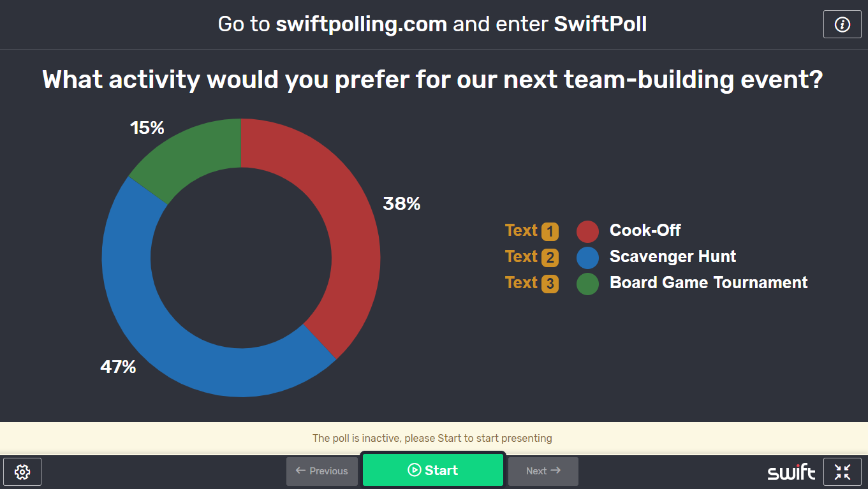
Task: Select the number 1 text badge
Action: click(x=550, y=231)
